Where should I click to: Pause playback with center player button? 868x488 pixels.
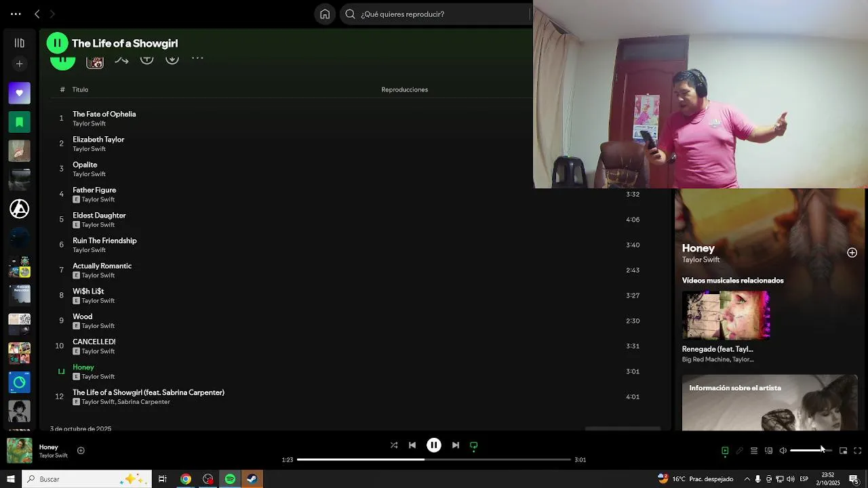pyautogui.click(x=434, y=445)
